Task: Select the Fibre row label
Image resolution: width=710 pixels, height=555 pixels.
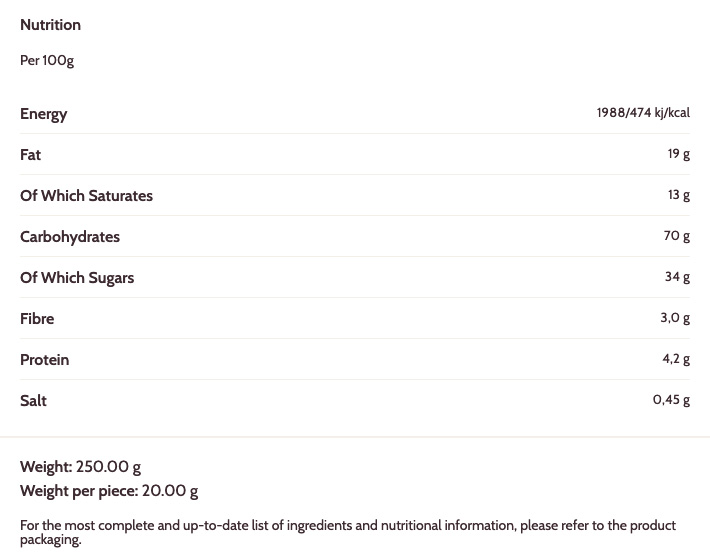Action: tap(37, 319)
